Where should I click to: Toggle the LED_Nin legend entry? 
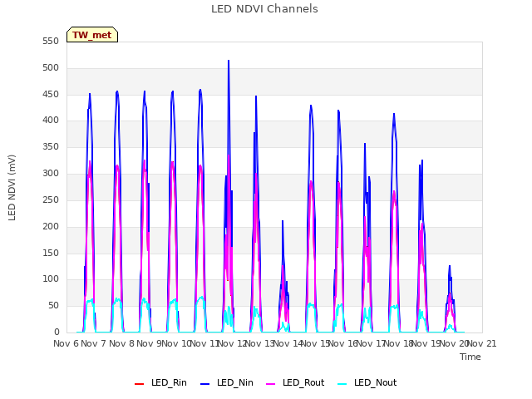pos(227,382)
